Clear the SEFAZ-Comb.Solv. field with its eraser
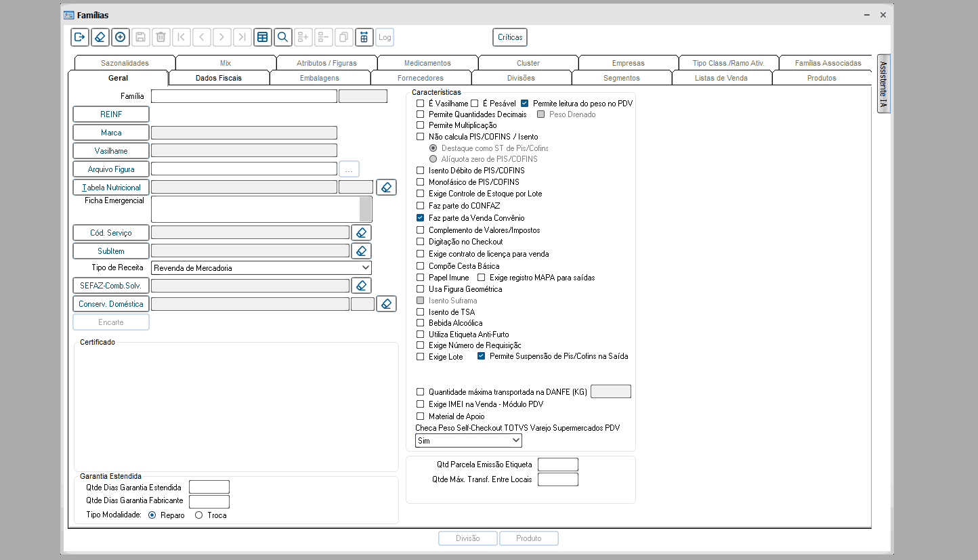The image size is (978, 560). point(361,286)
